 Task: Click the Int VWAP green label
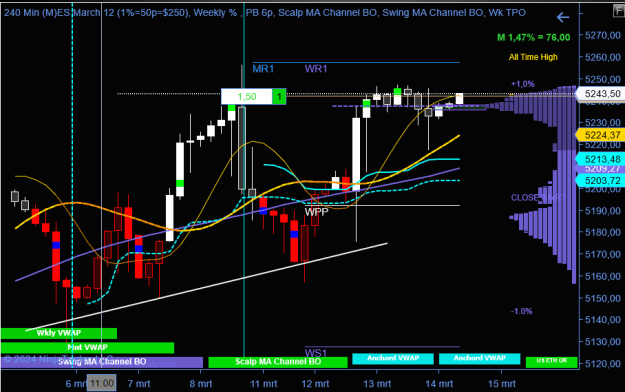(x=87, y=347)
